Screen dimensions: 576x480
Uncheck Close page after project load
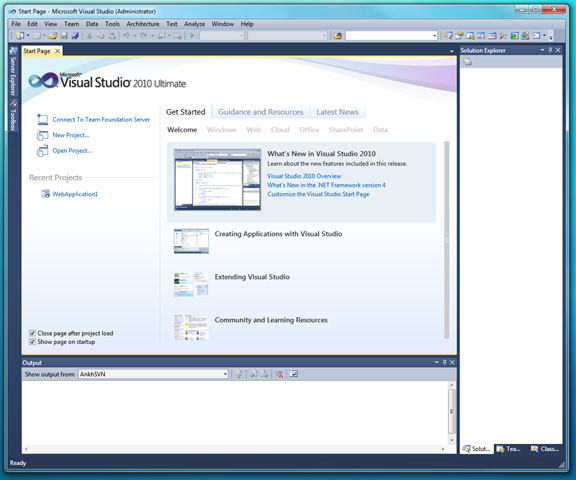pos(32,333)
